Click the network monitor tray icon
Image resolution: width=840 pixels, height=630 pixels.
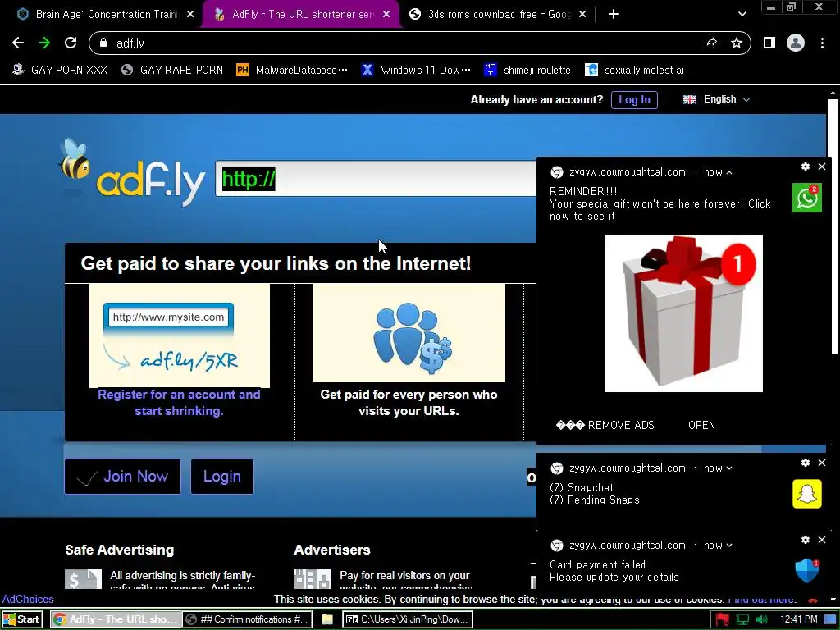click(742, 620)
